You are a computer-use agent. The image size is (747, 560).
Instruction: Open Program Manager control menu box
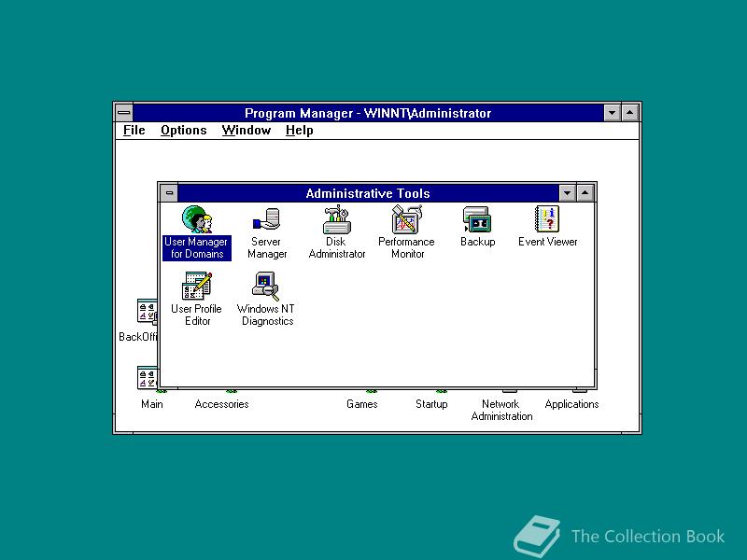(124, 113)
